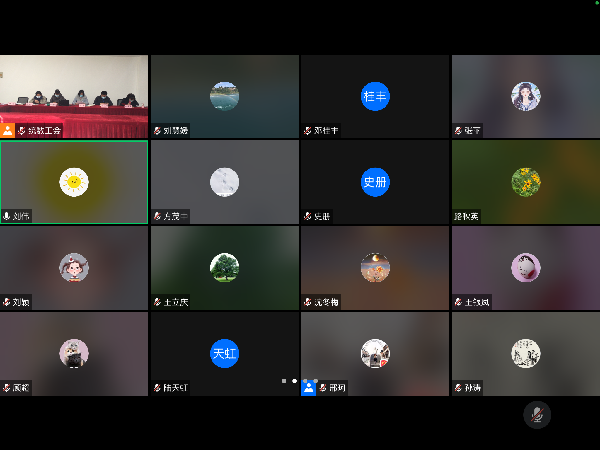600x450 pixels.
Task: Click the coastal landscape avatar in the top row
Action: (225, 96)
